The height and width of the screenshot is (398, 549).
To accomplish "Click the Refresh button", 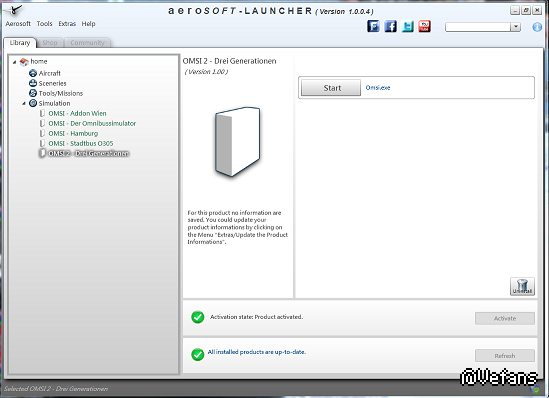I will [x=505, y=356].
